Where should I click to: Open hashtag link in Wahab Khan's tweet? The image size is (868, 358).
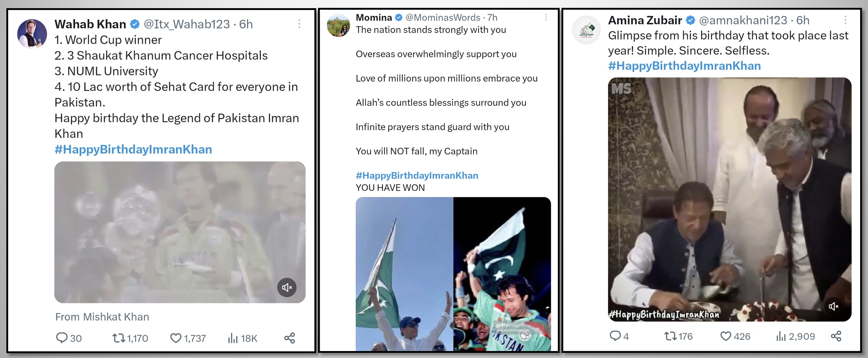pyautogui.click(x=133, y=149)
